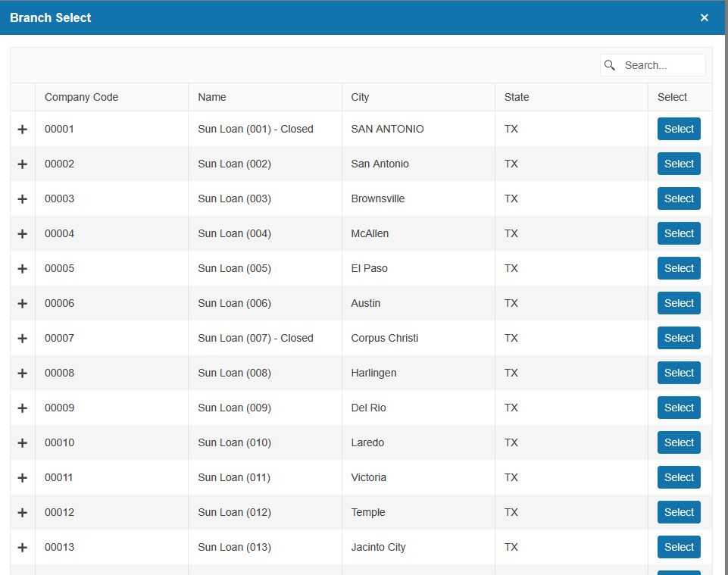
Task: Click company code 00001 cell
Action: coord(112,129)
